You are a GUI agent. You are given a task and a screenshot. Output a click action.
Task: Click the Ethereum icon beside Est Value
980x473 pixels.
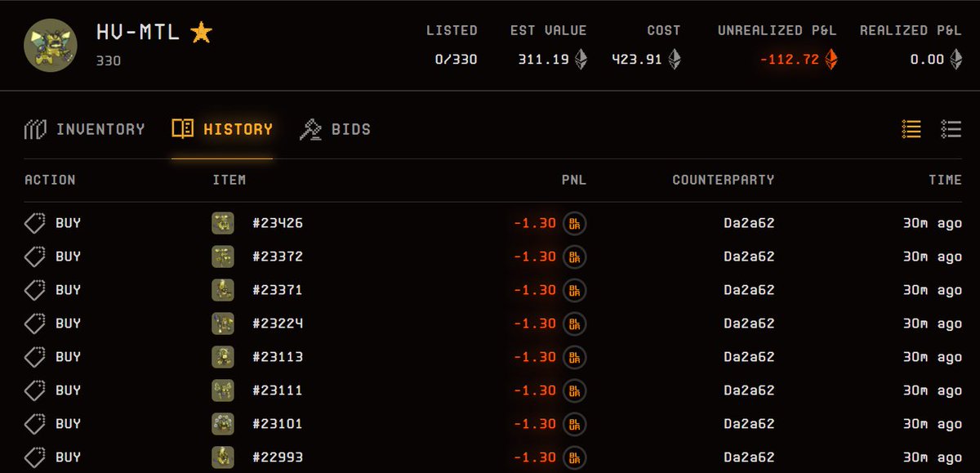pos(581,59)
